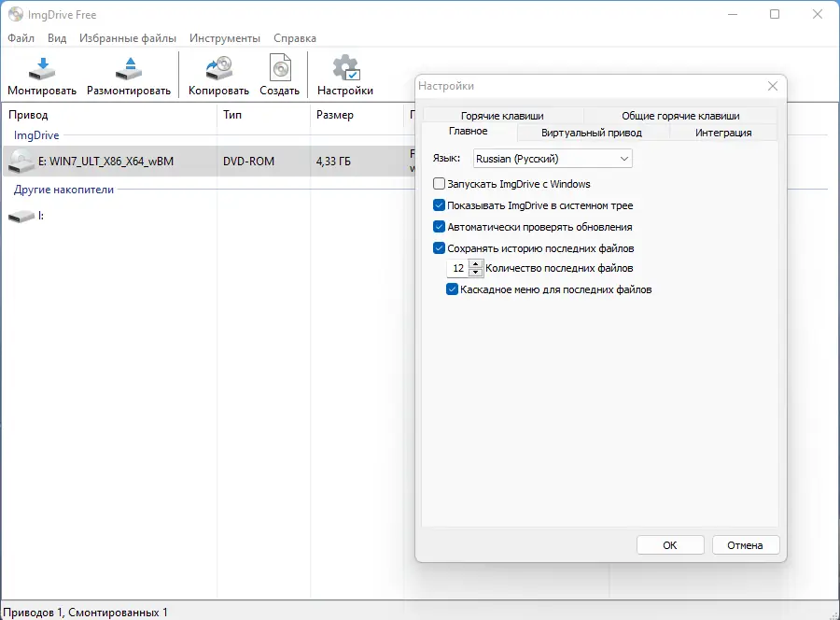
Task: Close the Настройки dialog
Action: 773,86
